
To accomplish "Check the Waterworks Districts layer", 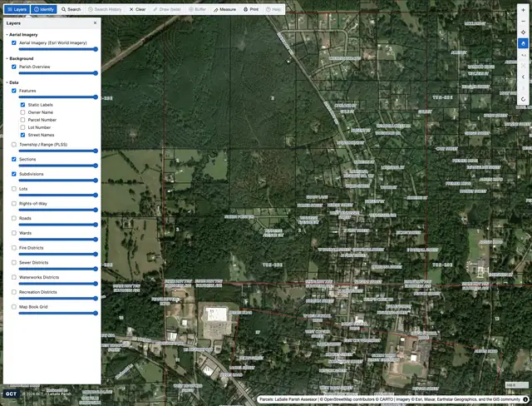I will (x=14, y=277).
